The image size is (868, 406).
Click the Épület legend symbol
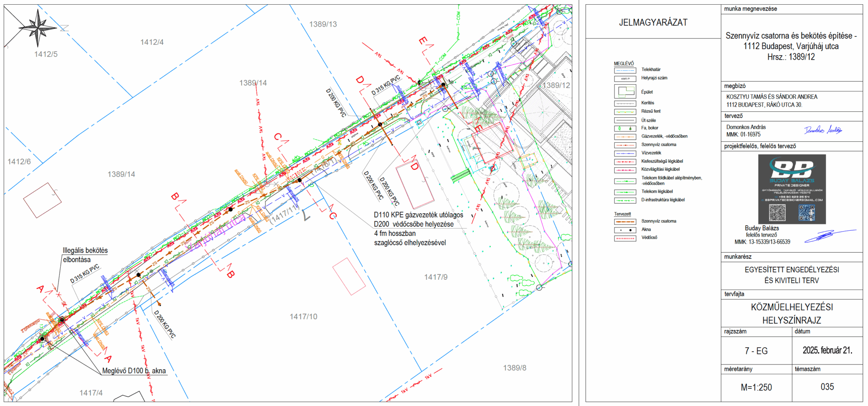pyautogui.click(x=625, y=91)
